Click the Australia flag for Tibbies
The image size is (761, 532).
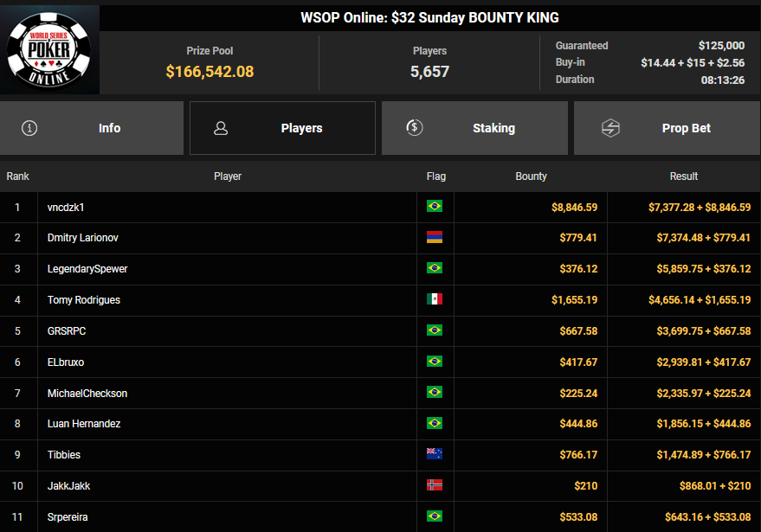(435, 454)
